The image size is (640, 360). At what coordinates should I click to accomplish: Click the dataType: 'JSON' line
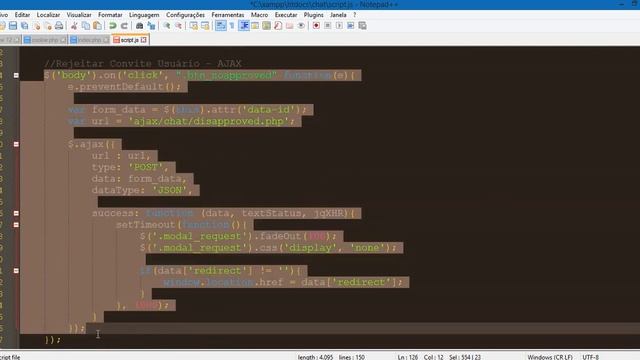[142, 190]
